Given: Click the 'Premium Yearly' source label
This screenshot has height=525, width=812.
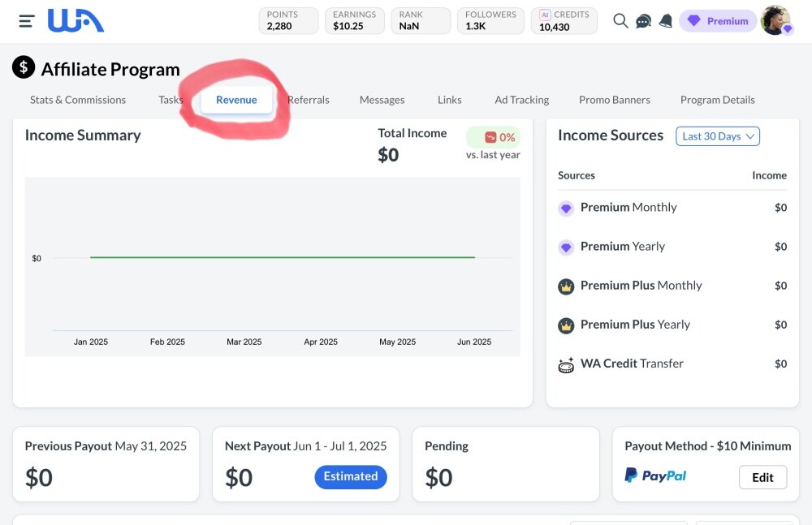Looking at the screenshot, I should 623,247.
